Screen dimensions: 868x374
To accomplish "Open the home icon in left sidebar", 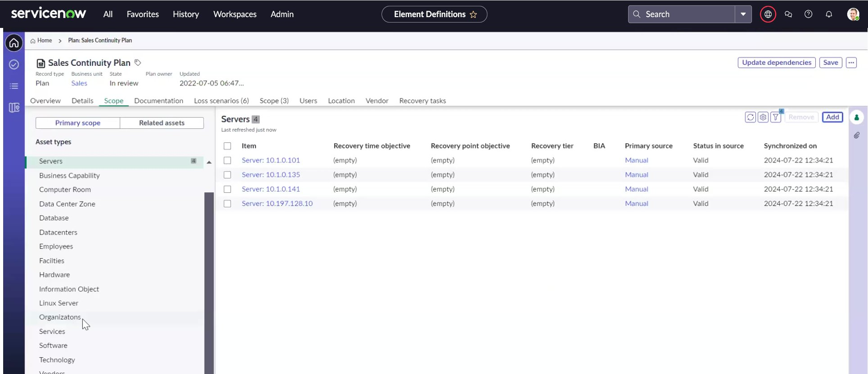I will (x=14, y=43).
